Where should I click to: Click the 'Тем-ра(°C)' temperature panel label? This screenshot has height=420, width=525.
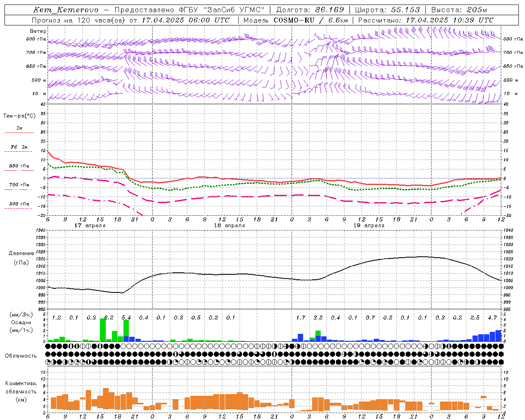(19, 116)
